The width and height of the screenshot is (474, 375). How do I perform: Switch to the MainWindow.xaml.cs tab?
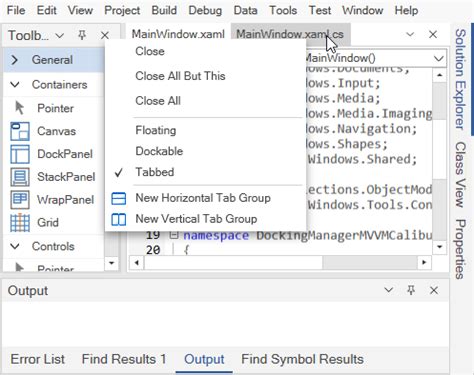290,34
